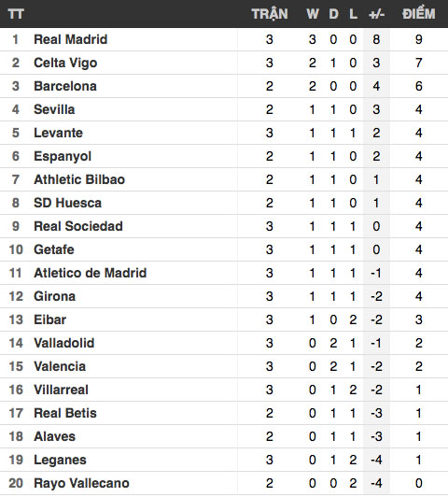Click the Espanyol team name

[63, 156]
